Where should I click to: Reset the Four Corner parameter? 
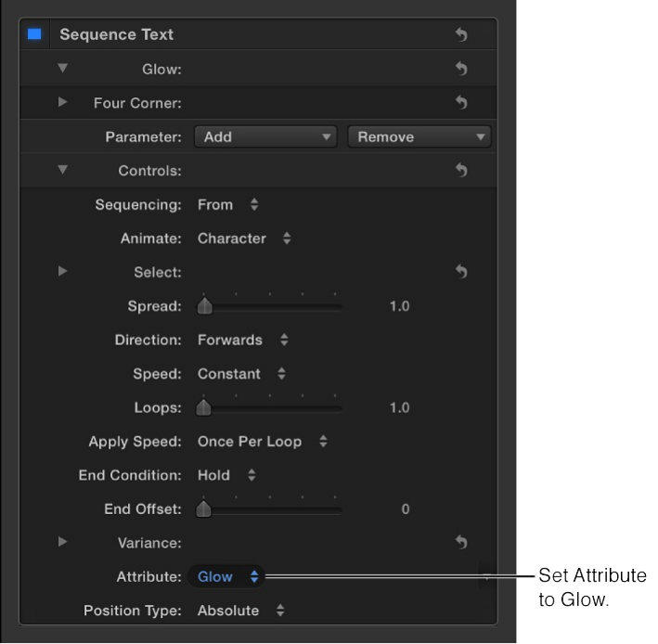(x=461, y=102)
